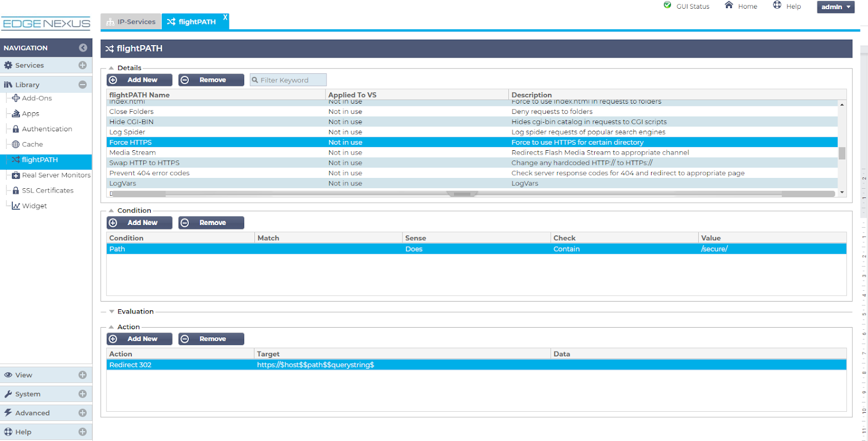Screen dimensions: 868x441
Task: Click the Help lifebuoy icon in header
Action: point(777,5)
